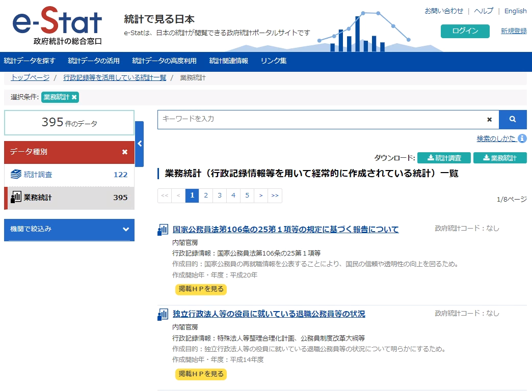
Task: Clear keyword field with X icon
Action: point(489,119)
